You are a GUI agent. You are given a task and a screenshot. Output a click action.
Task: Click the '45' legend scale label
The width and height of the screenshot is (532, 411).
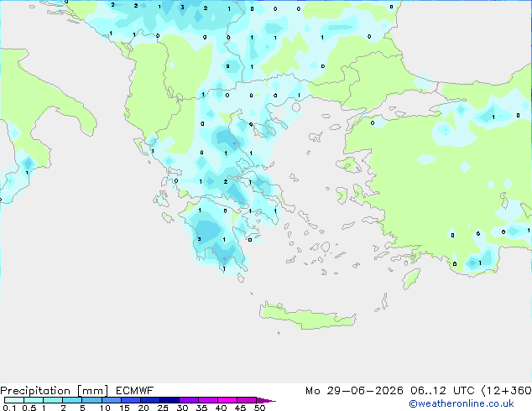240,408
